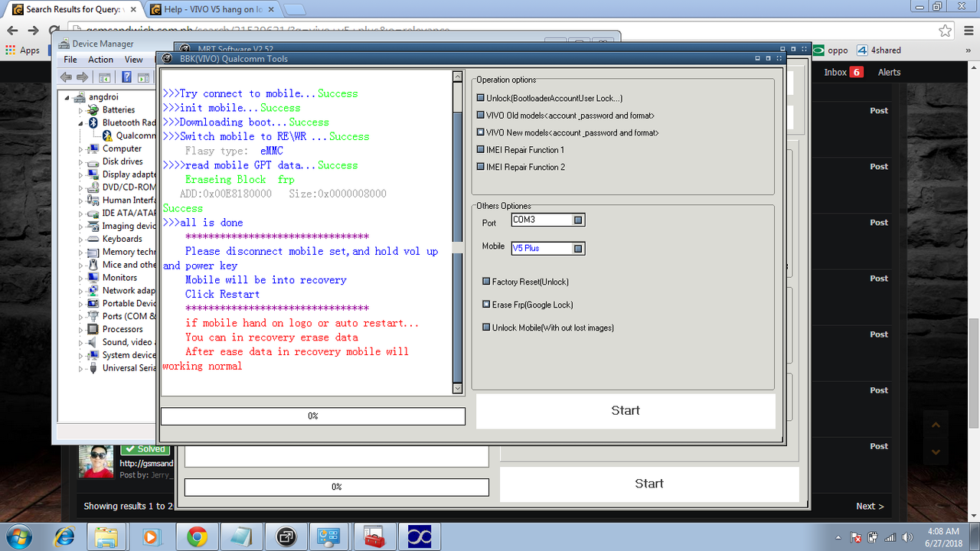Expand the Batteries node
980x551 pixels.
coord(81,110)
